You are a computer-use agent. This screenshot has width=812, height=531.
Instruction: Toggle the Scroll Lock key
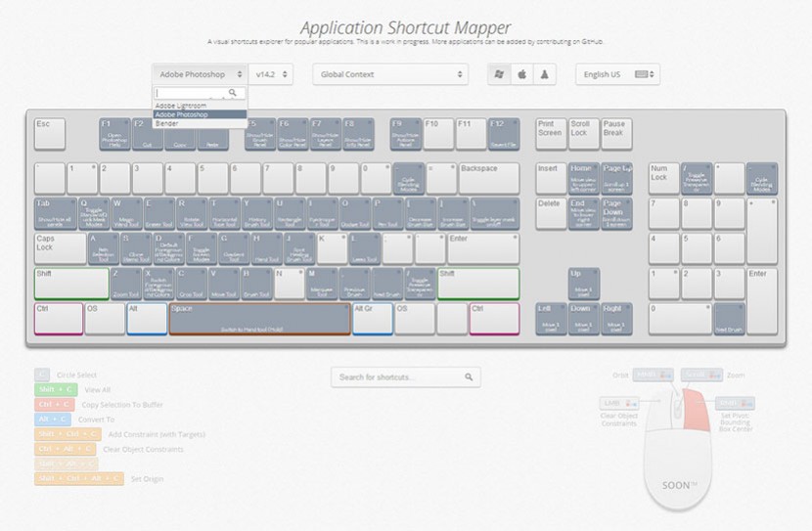pyautogui.click(x=584, y=134)
